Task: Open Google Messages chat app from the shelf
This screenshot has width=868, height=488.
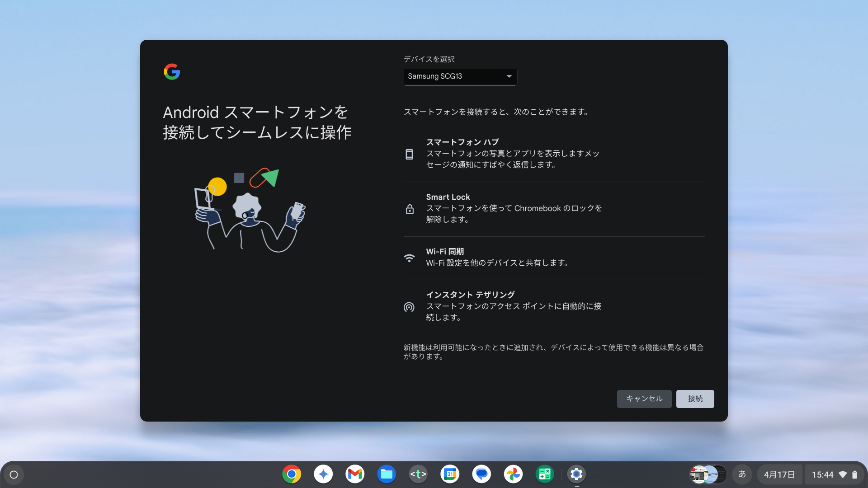Action: [481, 474]
